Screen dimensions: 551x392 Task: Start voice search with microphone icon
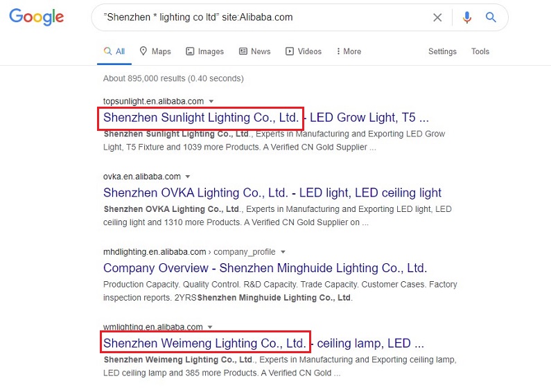467,18
